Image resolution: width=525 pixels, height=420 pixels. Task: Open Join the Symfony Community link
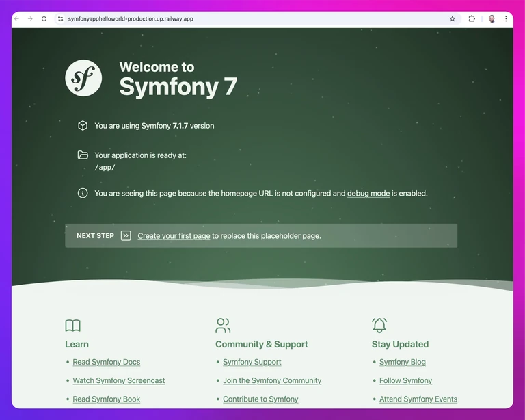point(272,380)
